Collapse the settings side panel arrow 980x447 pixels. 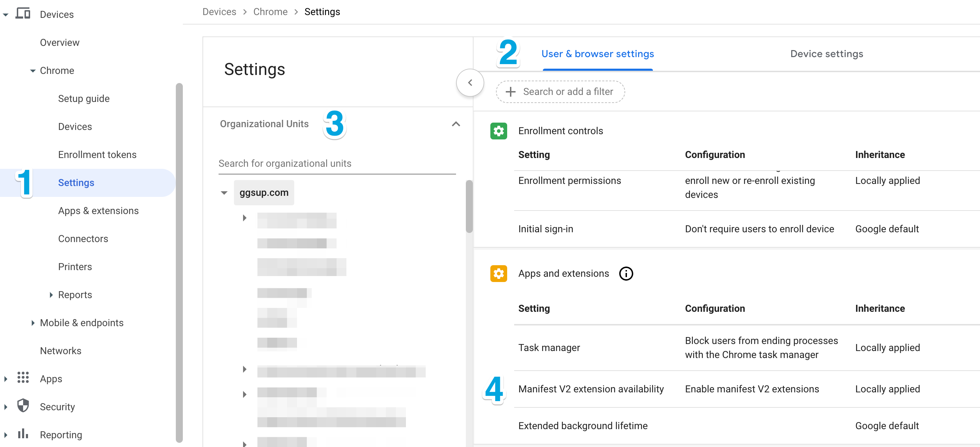tap(470, 83)
